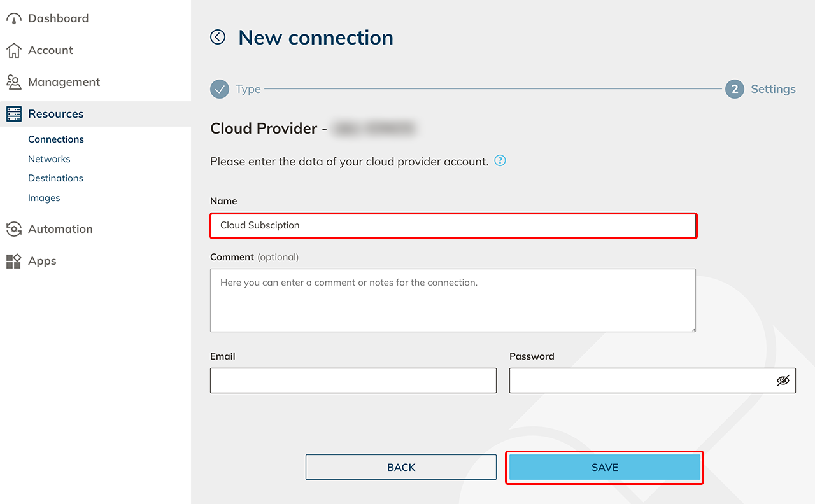Click the Account house icon
The image size is (815, 504).
pyautogui.click(x=14, y=50)
